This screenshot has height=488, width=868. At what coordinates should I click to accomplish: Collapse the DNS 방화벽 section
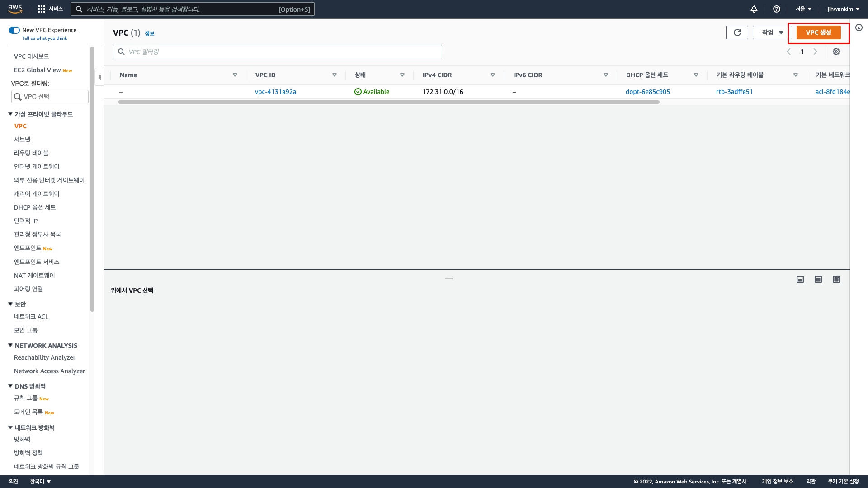point(10,386)
